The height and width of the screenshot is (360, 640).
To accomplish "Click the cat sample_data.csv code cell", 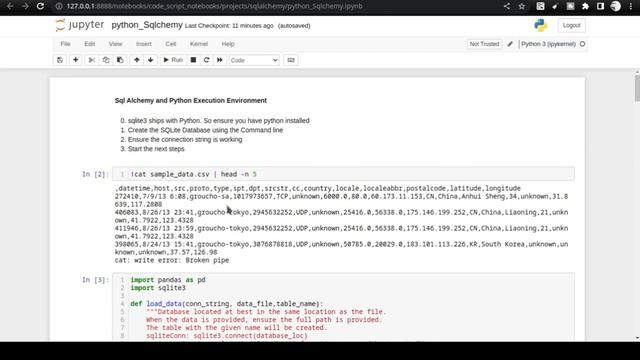I will point(344,174).
